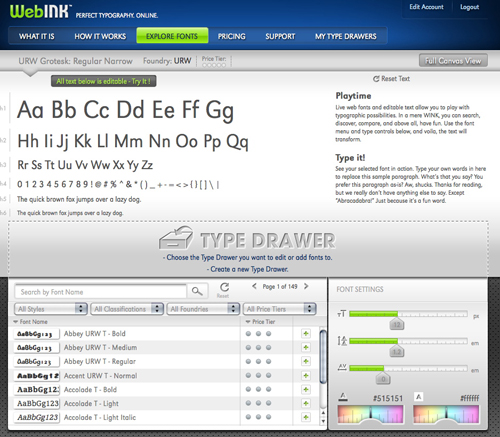Click the letter spacing AV icon

(x=342, y=368)
